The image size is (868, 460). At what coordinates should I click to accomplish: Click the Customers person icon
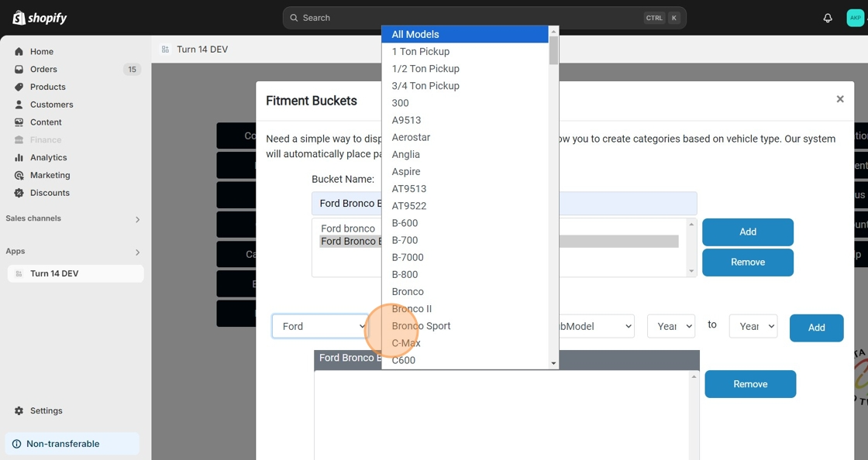point(19,105)
